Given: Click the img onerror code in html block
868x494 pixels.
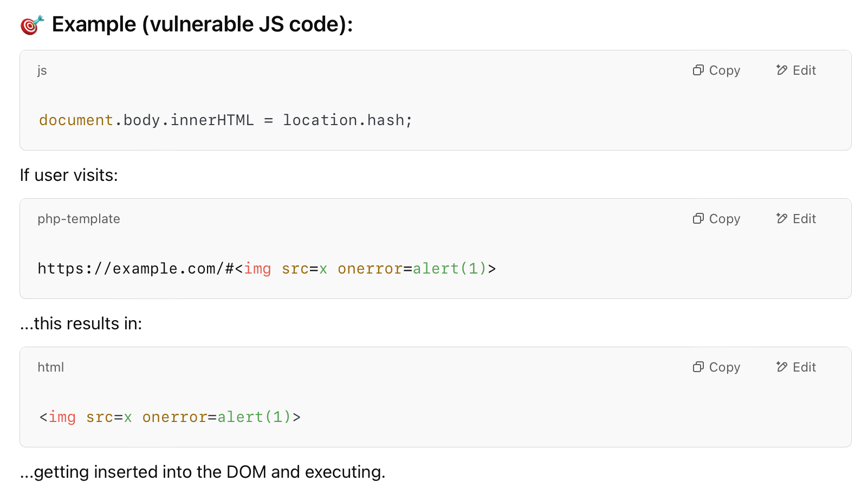Looking at the screenshot, I should pos(170,417).
